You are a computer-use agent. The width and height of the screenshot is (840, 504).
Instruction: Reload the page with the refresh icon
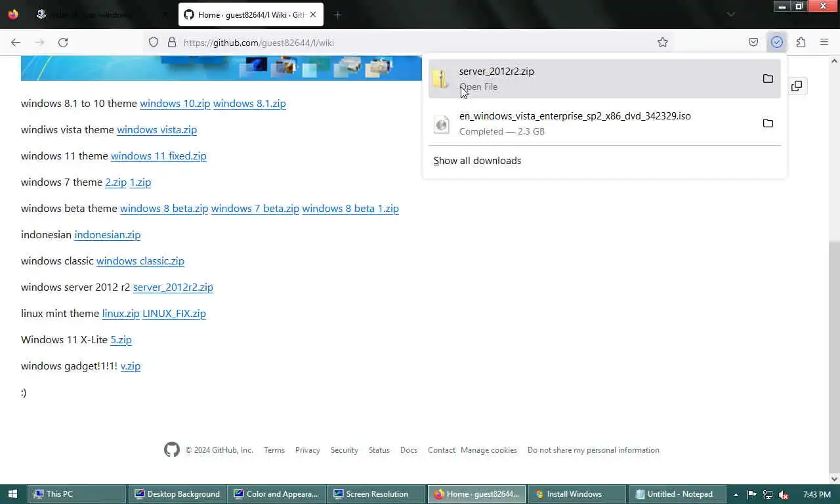click(x=63, y=42)
